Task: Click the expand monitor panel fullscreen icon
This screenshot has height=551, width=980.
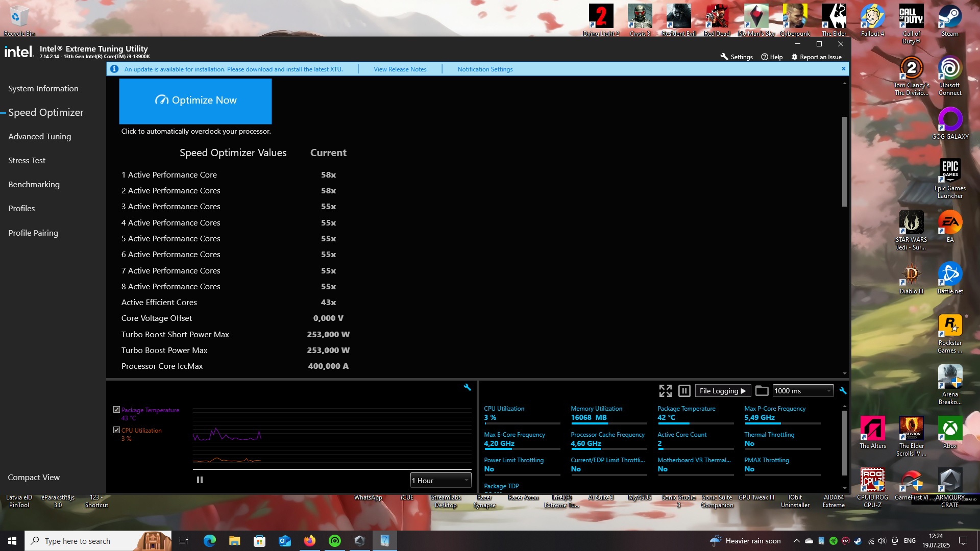Action: [665, 391]
